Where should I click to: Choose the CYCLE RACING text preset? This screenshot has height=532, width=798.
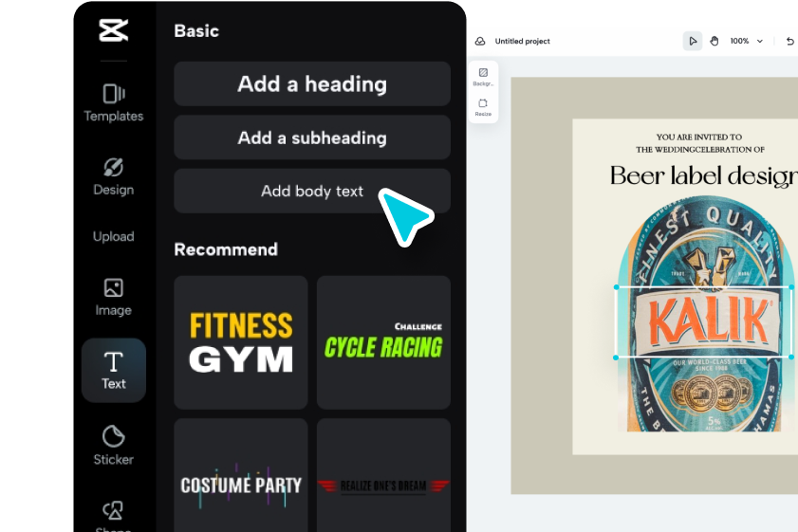point(383,342)
